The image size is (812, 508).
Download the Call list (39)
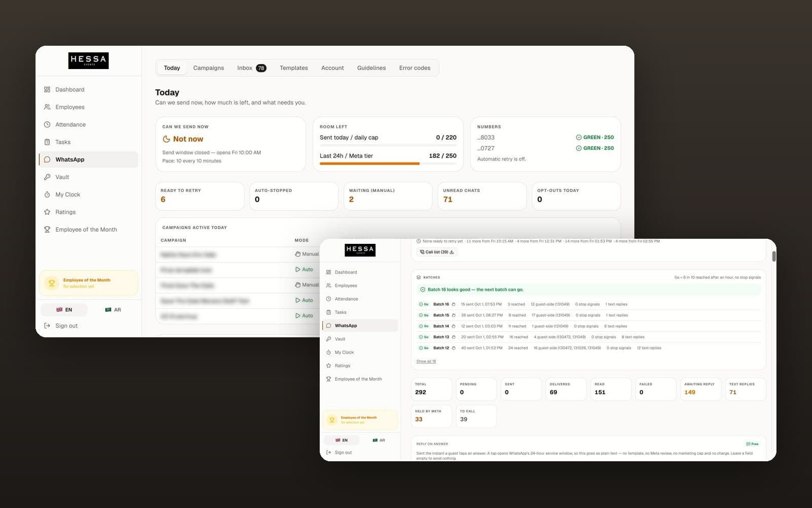coord(437,252)
